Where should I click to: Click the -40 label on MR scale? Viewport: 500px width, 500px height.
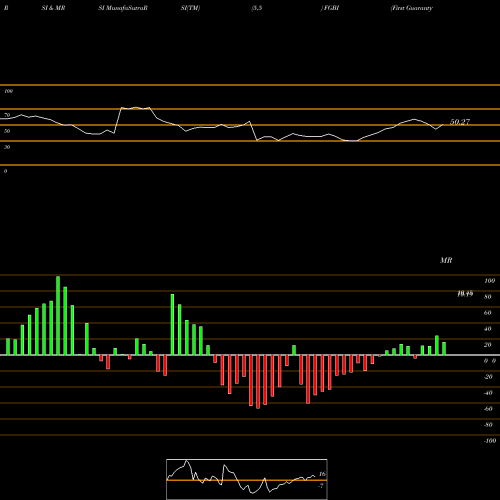488,393
